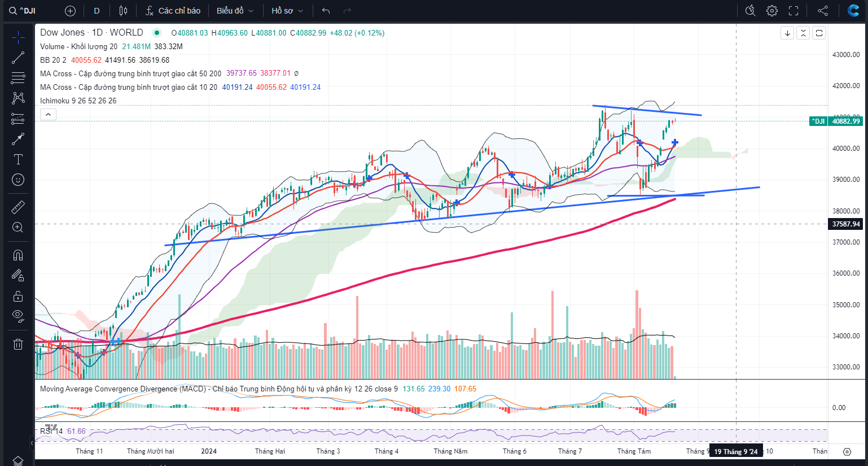
Task: Redo the last chart action
Action: [x=347, y=11]
